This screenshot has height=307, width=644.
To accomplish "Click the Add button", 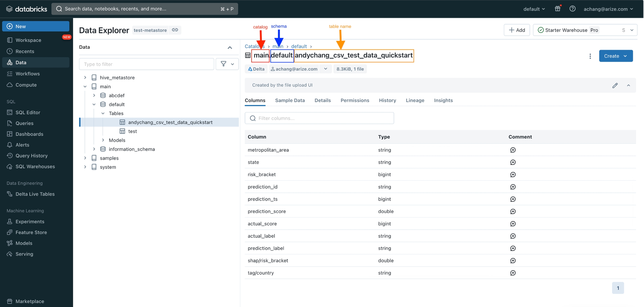I will tap(517, 30).
